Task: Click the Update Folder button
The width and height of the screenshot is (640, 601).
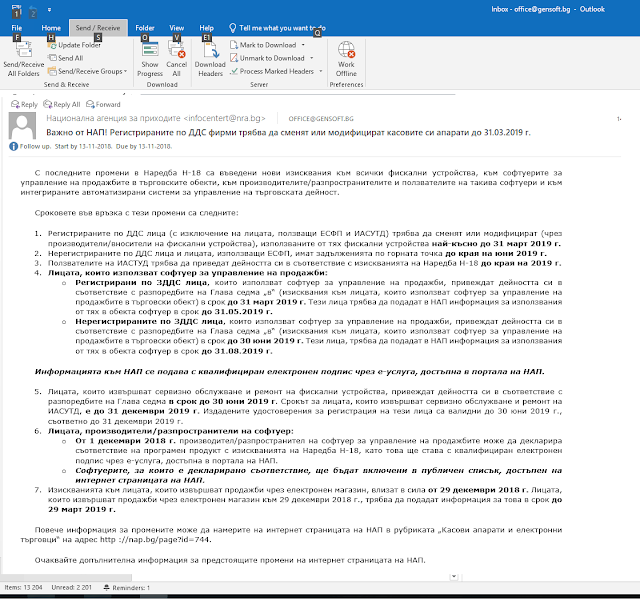Action: pyautogui.click(x=74, y=45)
